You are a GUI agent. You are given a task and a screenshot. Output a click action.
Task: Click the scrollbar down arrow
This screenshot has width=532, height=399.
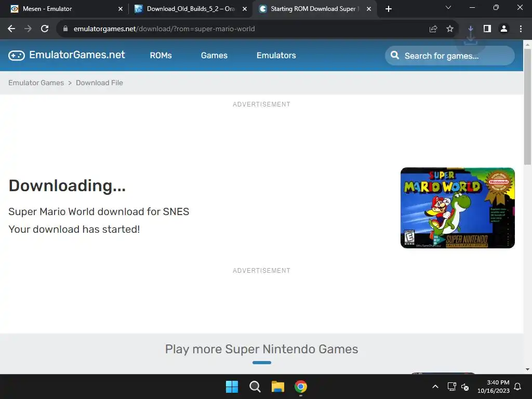pyautogui.click(x=527, y=369)
